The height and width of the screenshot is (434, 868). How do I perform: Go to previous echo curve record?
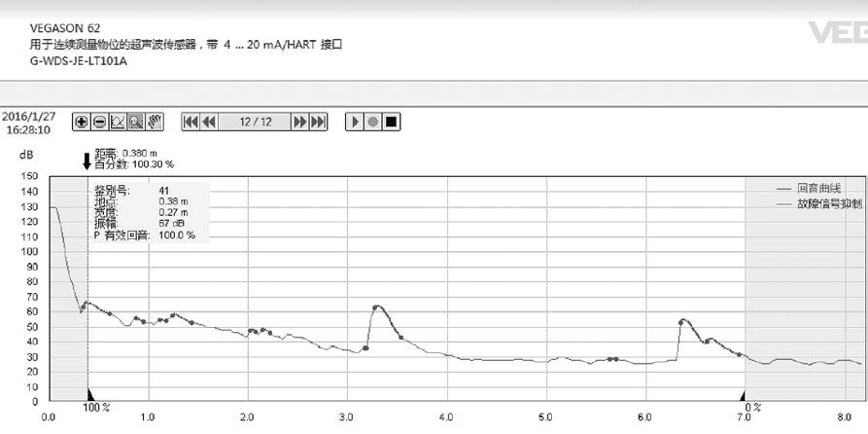[210, 122]
